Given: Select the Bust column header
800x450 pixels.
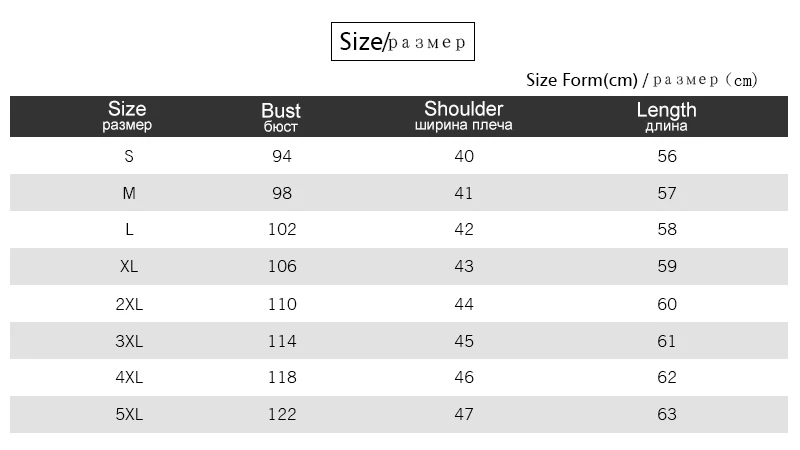Looking at the screenshot, I should click(x=281, y=116).
